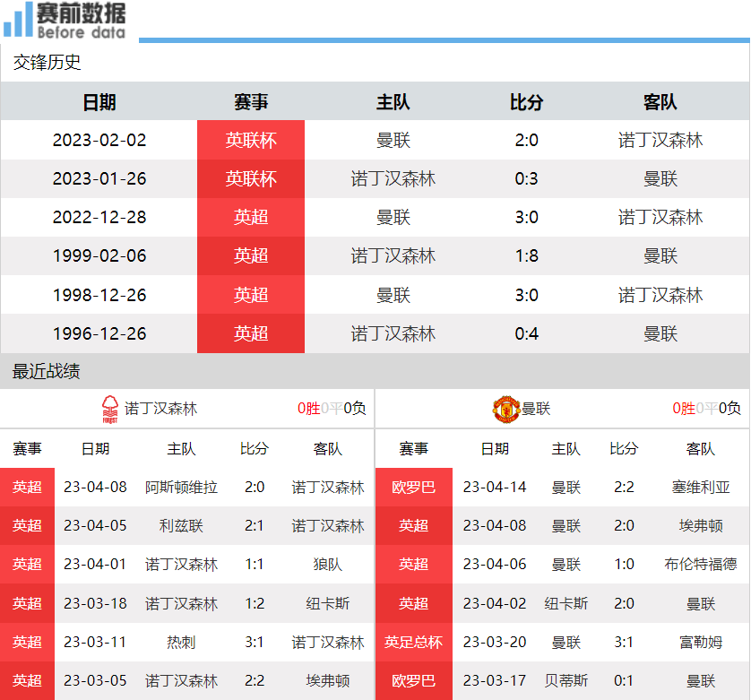The height and width of the screenshot is (700, 751).
Task: Click 诺丁汉森林's 0胜0平0负 record
Action: (x=332, y=408)
